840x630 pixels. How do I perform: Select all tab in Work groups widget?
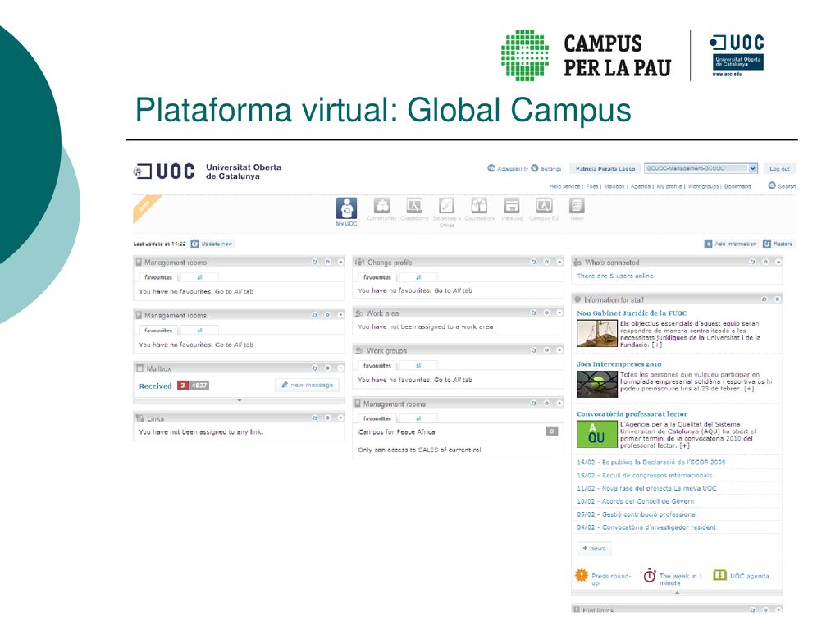[418, 365]
